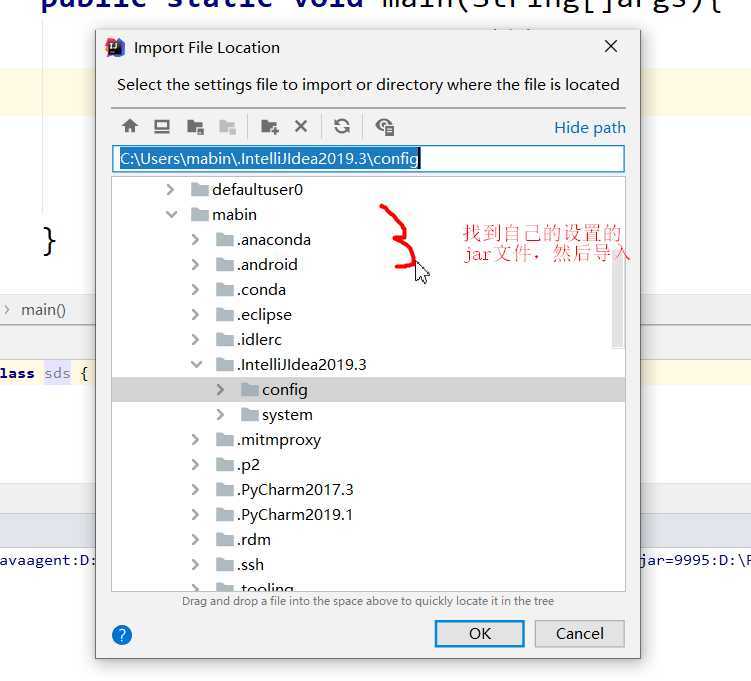Select the .android folder
Image resolution: width=751 pixels, height=681 pixels.
point(368,264)
